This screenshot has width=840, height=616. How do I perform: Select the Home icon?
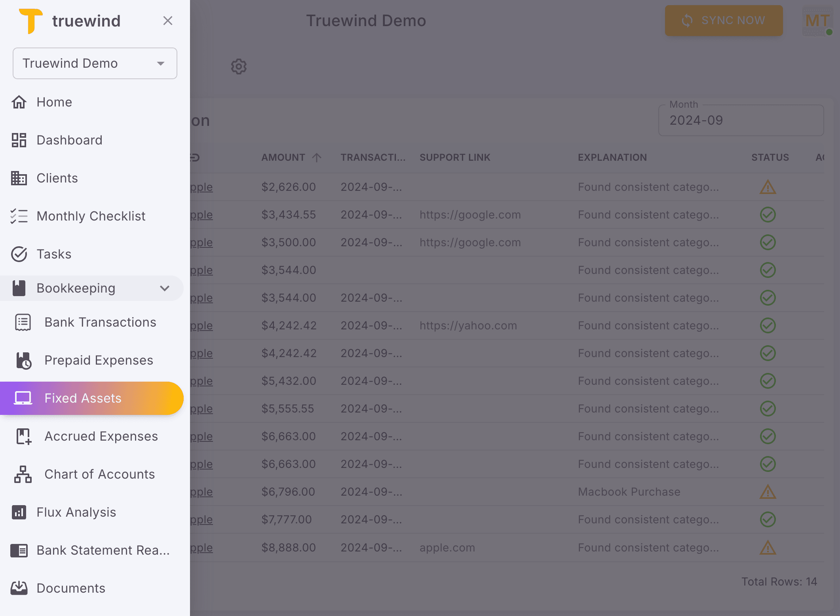[x=19, y=102]
